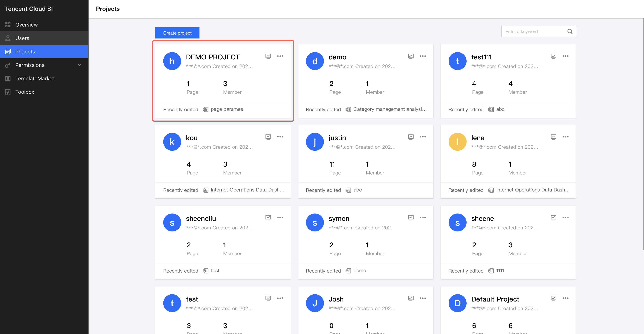Expand the Permissions menu chevron

point(80,65)
